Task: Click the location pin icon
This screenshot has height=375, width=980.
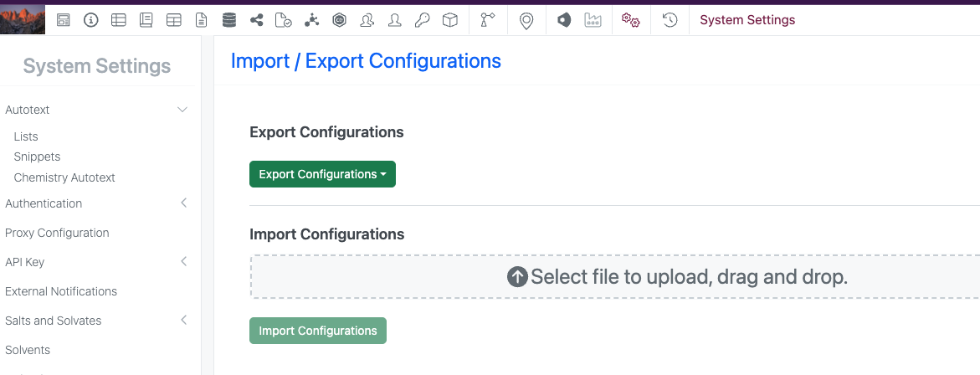Action: click(x=526, y=20)
